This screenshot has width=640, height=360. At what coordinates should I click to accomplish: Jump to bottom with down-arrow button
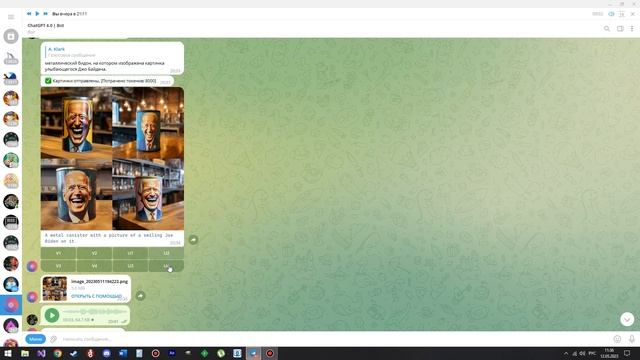(x=627, y=319)
